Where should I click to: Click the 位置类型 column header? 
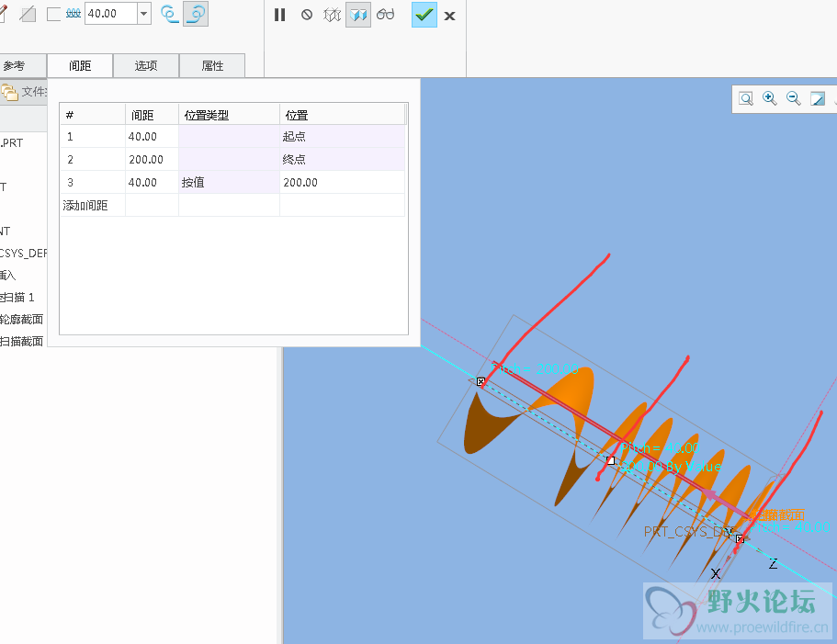point(229,115)
